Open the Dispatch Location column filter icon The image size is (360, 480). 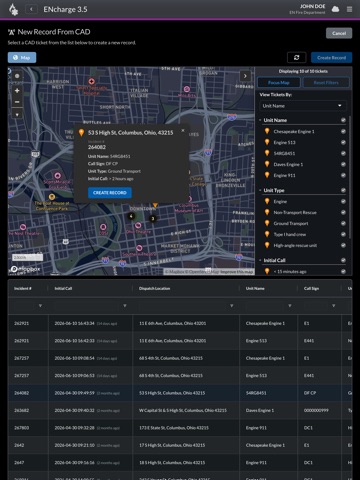click(x=232, y=306)
